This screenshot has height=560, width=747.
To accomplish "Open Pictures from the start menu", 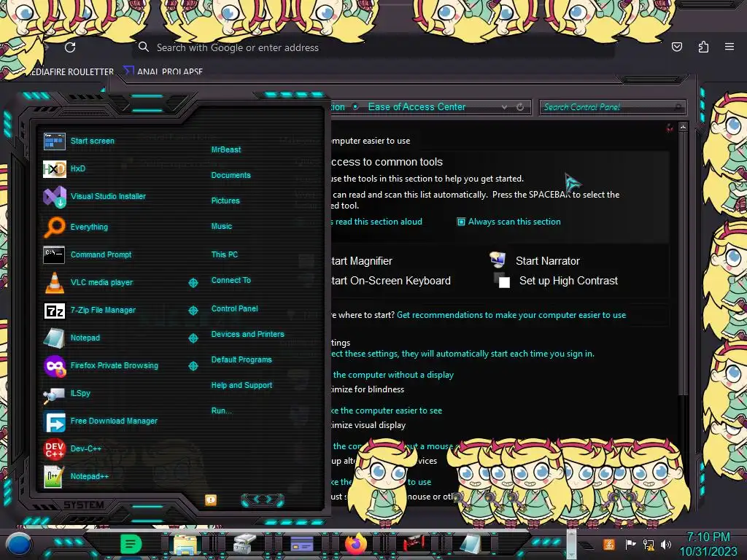I will 225,201.
